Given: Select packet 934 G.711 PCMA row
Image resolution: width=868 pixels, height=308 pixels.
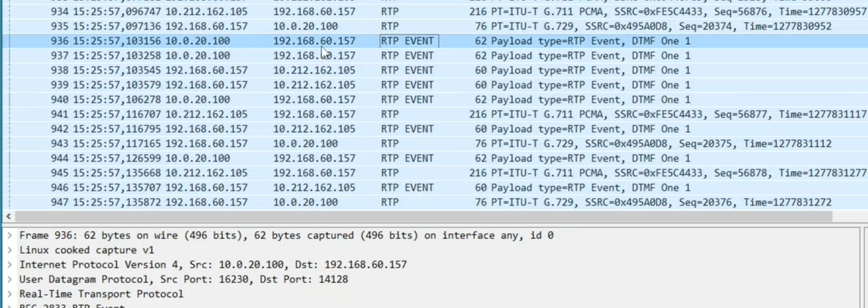Looking at the screenshot, I should 434,12.
